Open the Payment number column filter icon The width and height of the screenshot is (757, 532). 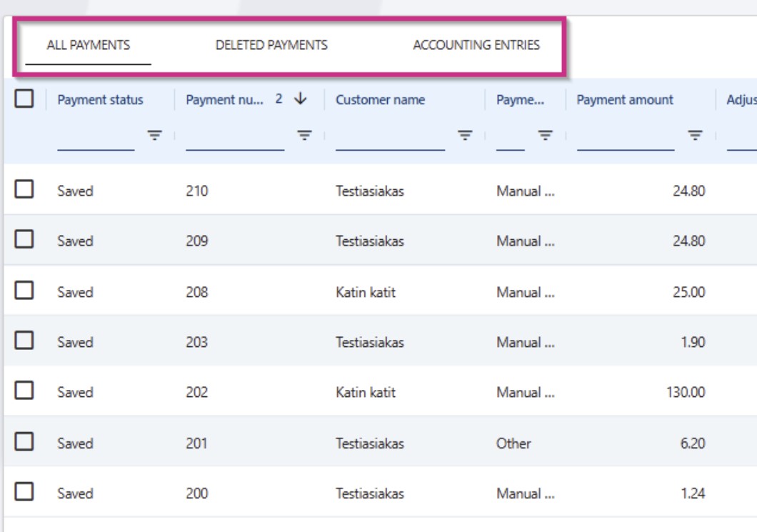coord(304,135)
